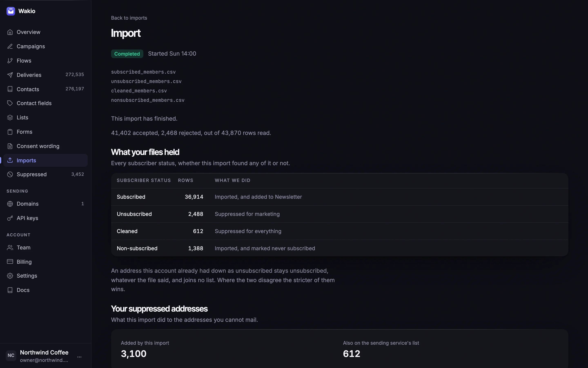Click the Wakio envelope logo icon
588x368 pixels.
click(x=11, y=11)
